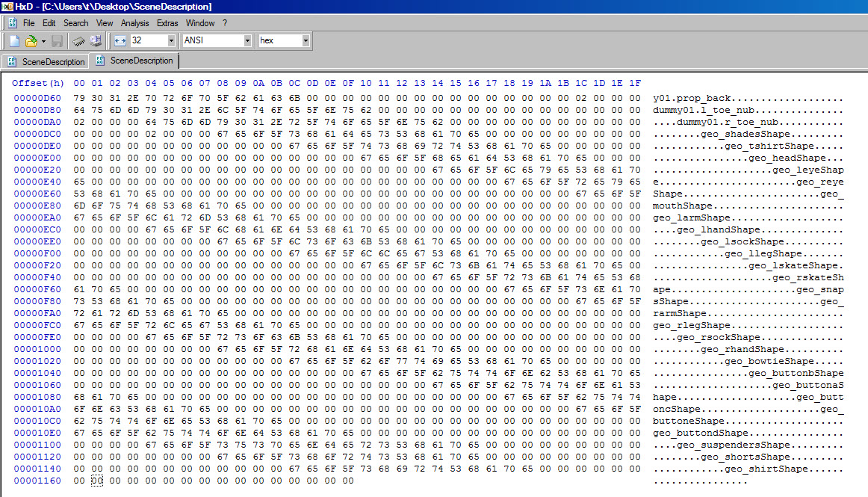Select offset 00001080 row label
The height and width of the screenshot is (497, 868).
pos(37,398)
